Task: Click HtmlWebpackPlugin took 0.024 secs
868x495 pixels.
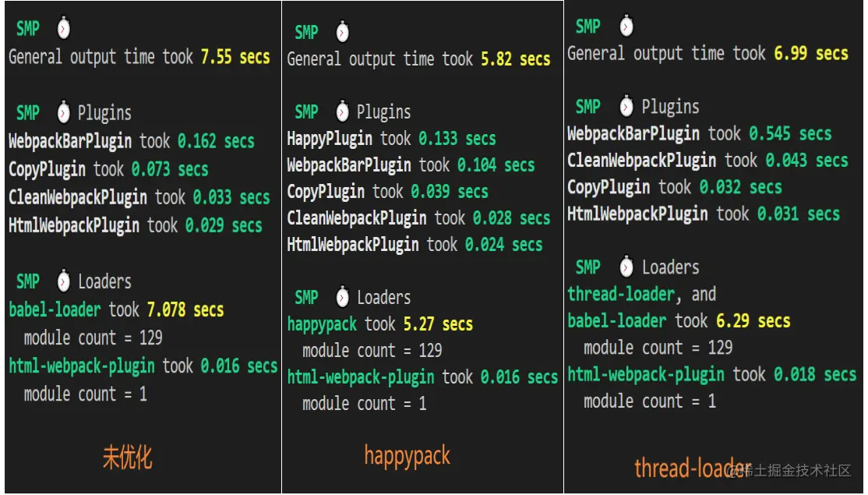Action: 415,245
